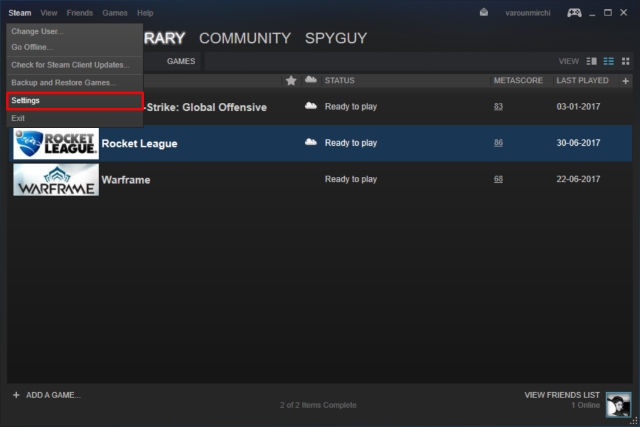Click Warframe's Ready to play status
Viewport: 640px width, 427px height.
click(x=351, y=179)
